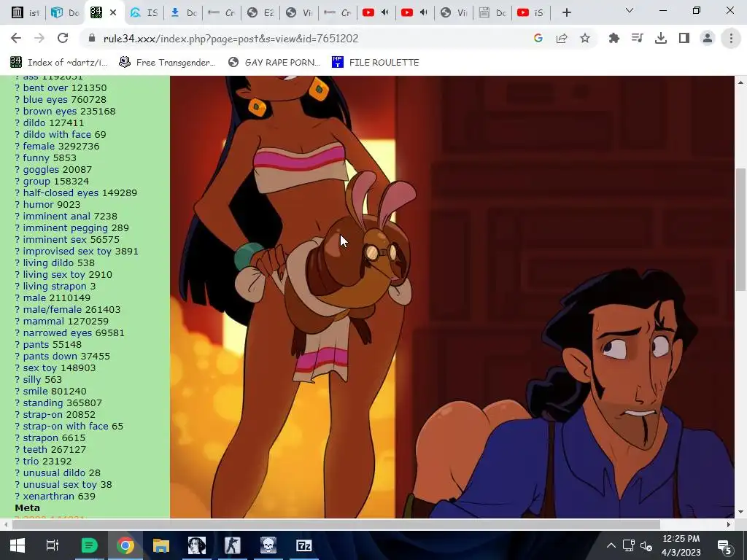Open Chrome from the taskbar
Screen dimensions: 747x560
[125, 545]
